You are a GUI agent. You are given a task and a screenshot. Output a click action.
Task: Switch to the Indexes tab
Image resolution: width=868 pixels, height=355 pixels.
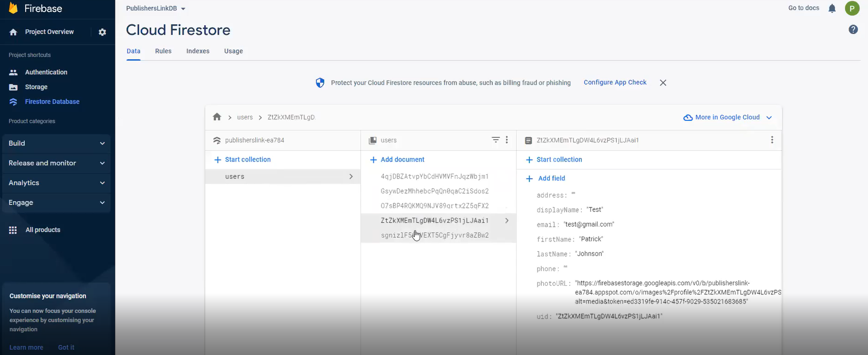[198, 51]
